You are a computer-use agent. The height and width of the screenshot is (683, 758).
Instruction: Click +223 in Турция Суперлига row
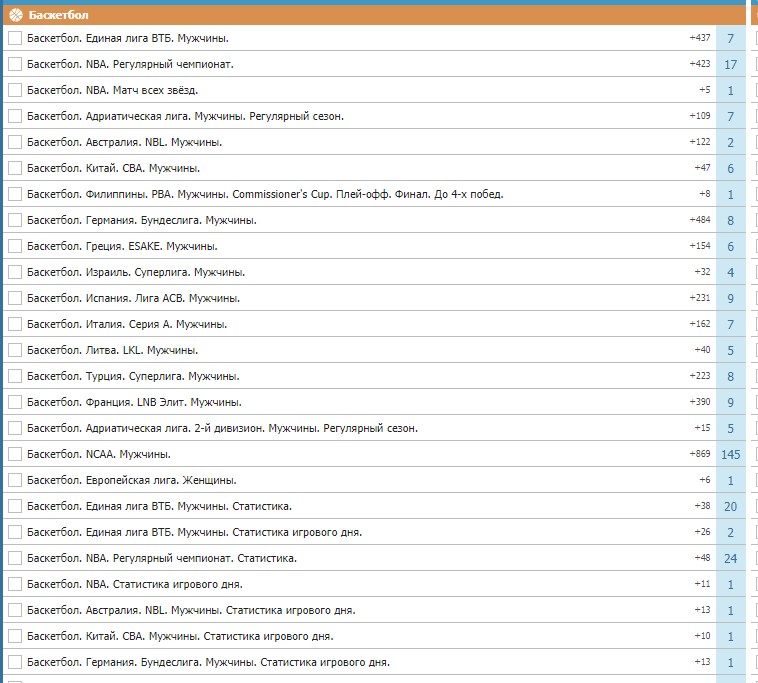[700, 376]
